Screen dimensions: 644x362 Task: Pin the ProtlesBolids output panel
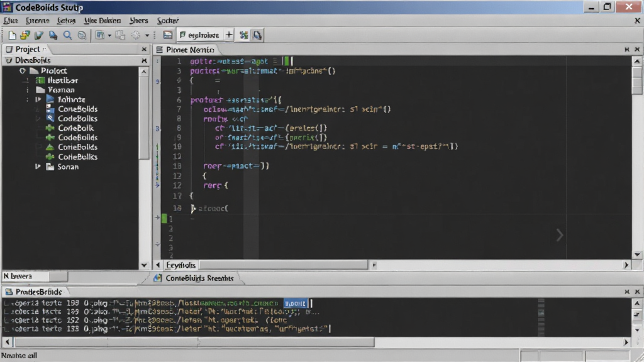point(627,292)
